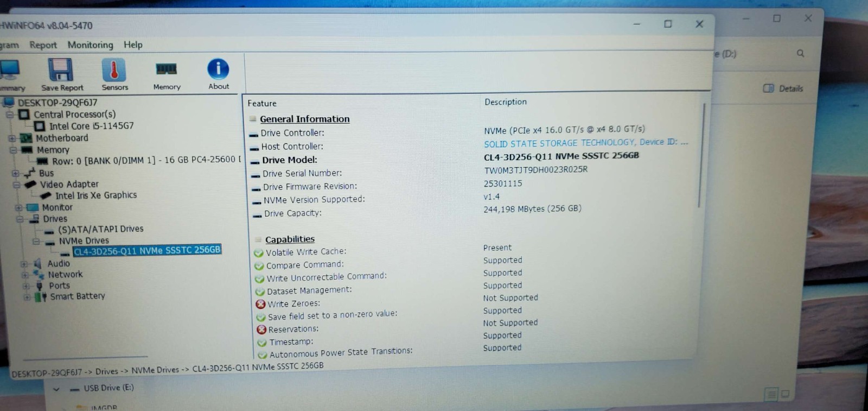Click the DESKTOP-29QF6J7 computer icon
The image size is (868, 411).
9,102
